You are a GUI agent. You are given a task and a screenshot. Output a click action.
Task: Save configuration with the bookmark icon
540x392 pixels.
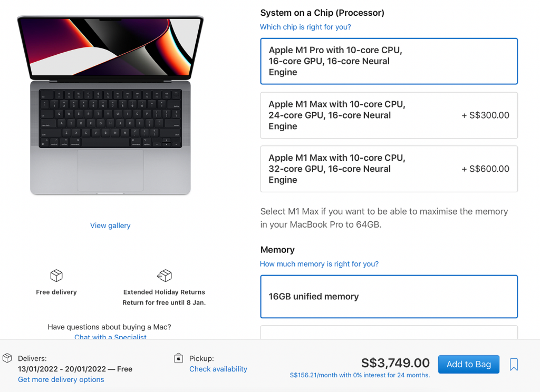point(514,364)
